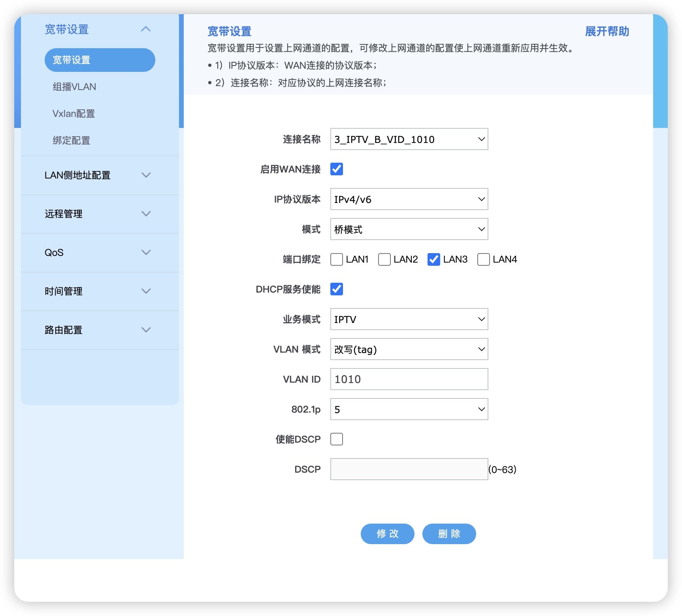Open the 802.1p priority dropdown

[x=409, y=409]
